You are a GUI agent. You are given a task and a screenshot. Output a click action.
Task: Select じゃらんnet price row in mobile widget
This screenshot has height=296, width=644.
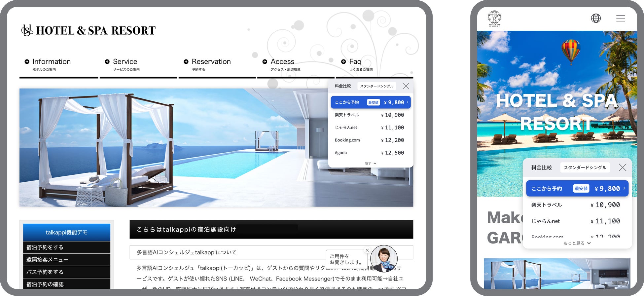[x=576, y=221]
